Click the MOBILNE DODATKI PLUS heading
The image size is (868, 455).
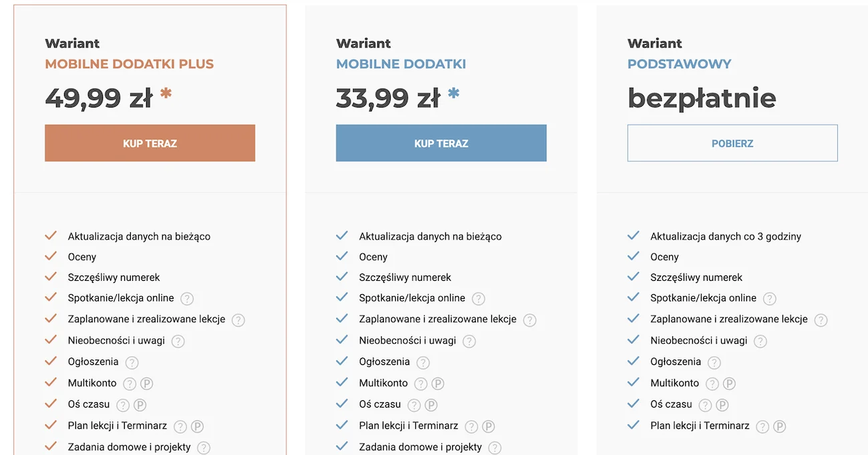[x=130, y=64]
